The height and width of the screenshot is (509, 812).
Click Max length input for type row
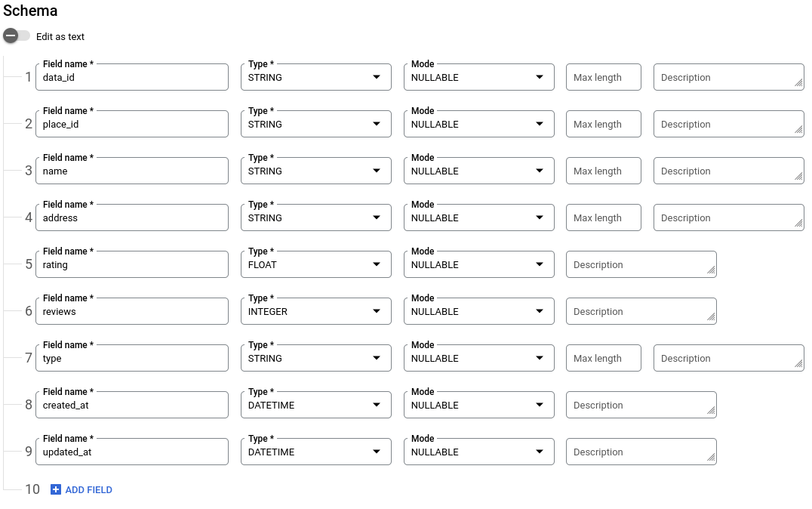[603, 359]
